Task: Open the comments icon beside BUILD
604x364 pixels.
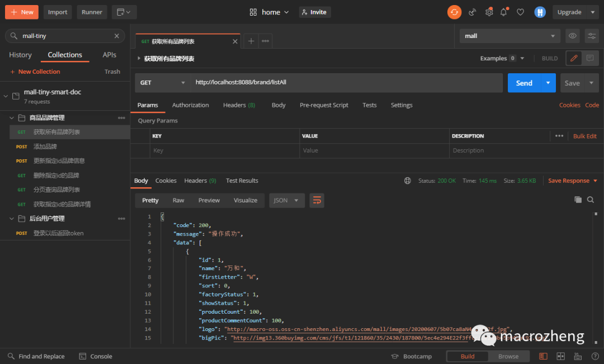Action: (x=590, y=58)
